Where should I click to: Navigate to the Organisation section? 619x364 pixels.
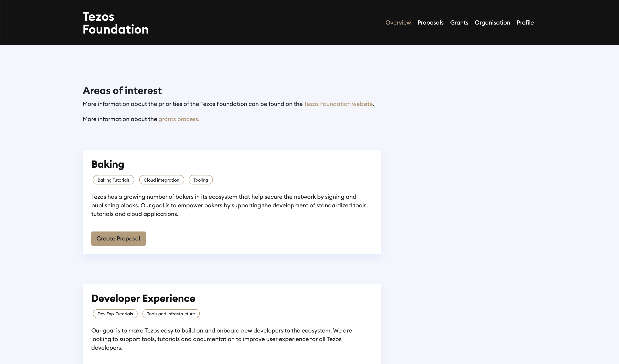coord(492,22)
